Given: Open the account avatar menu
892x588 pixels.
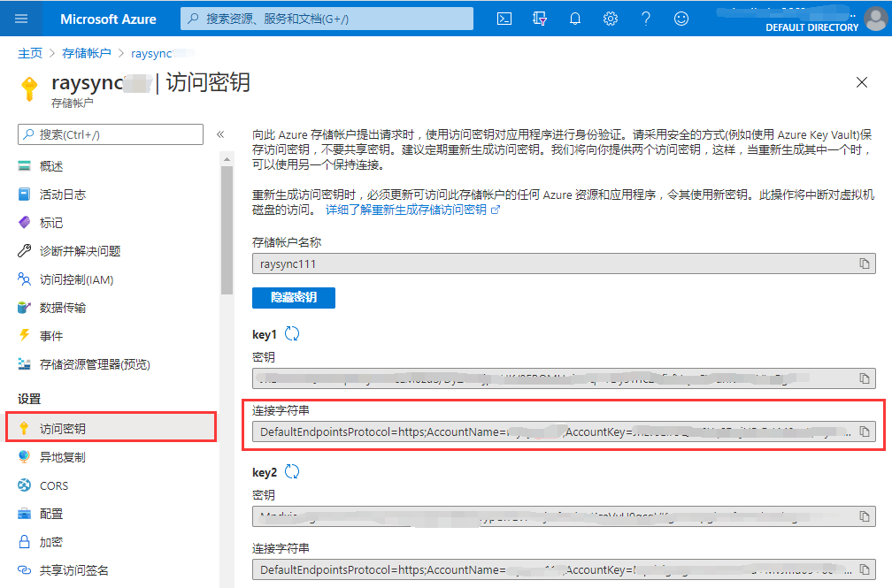Looking at the screenshot, I should point(875,19).
